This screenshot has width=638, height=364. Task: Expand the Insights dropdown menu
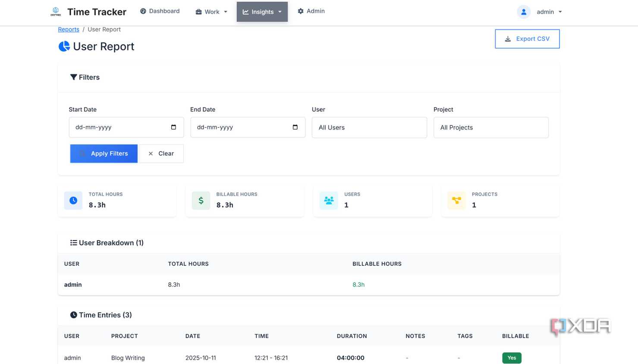point(262,12)
